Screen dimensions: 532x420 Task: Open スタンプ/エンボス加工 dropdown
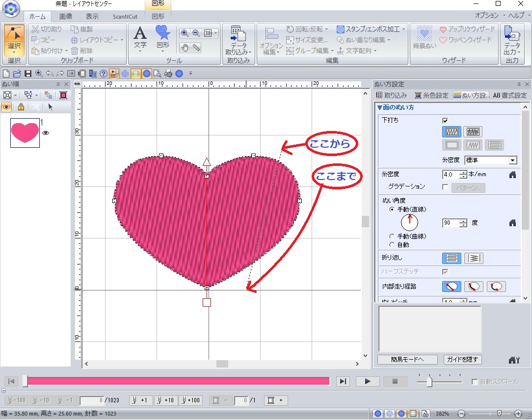click(x=403, y=29)
